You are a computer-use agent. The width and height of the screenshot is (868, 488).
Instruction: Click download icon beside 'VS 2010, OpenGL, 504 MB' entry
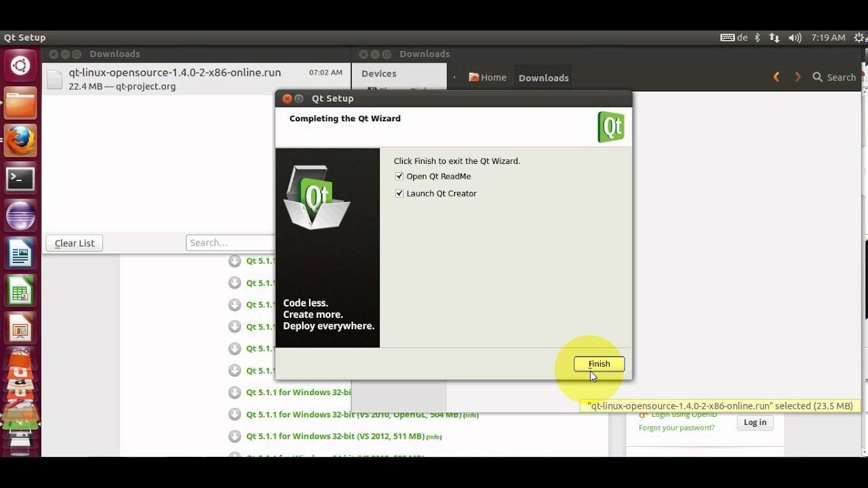235,414
